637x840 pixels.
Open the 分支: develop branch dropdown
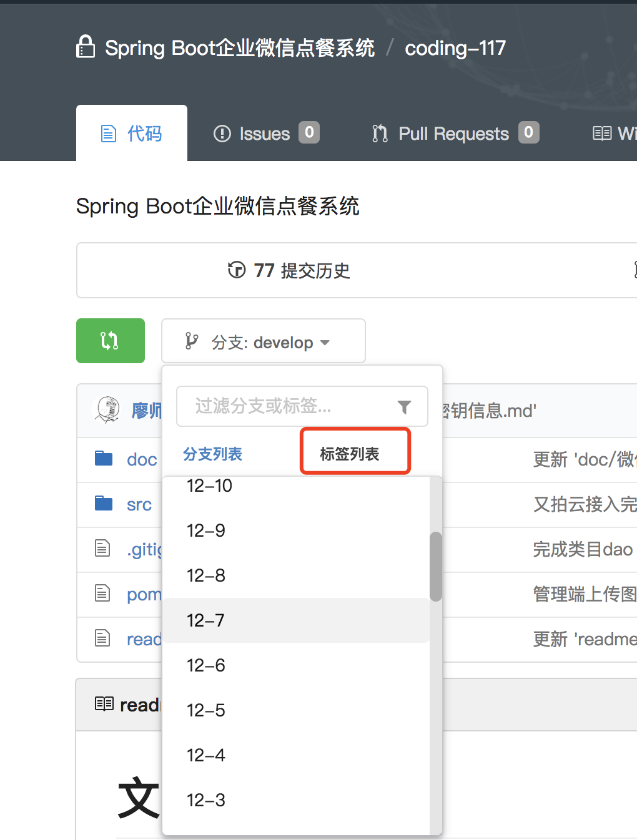(264, 341)
